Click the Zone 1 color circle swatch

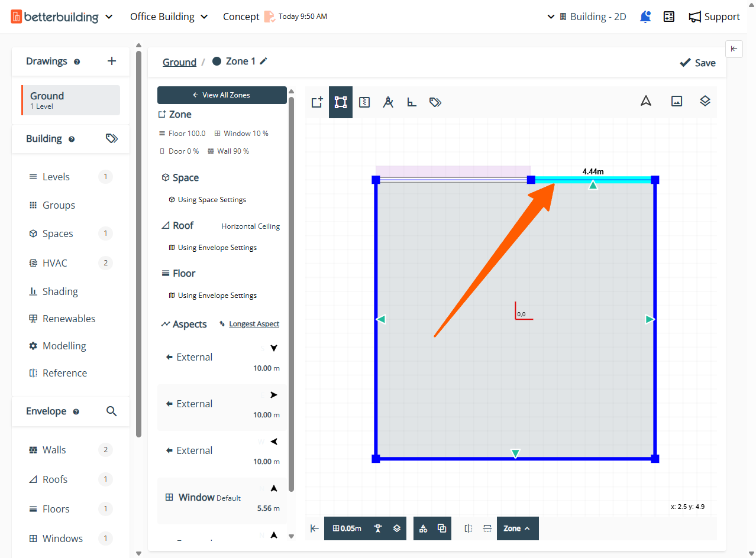coord(217,61)
